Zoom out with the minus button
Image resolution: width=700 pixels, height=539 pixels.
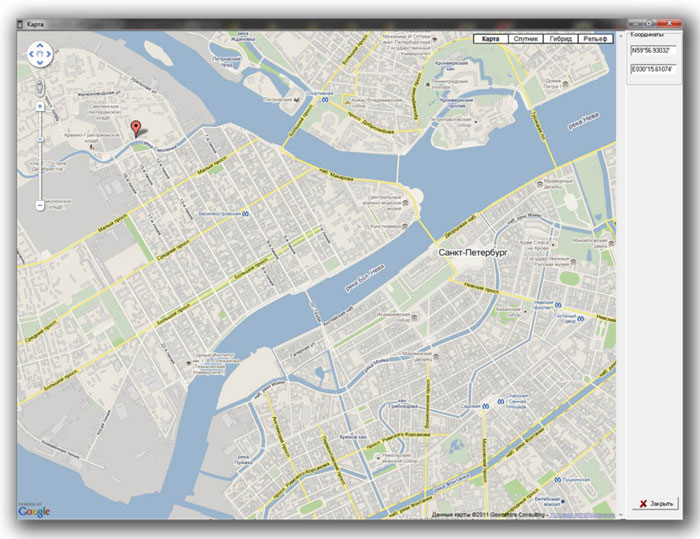pyautogui.click(x=40, y=205)
